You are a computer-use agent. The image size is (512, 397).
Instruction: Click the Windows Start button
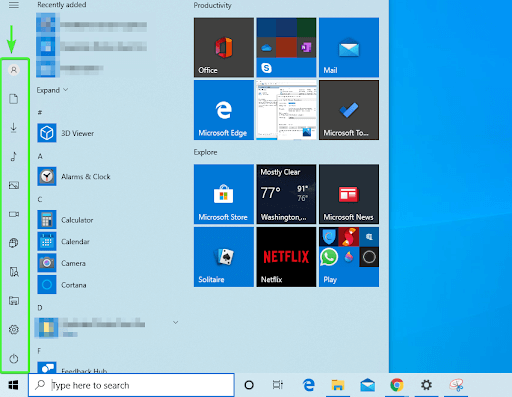tap(14, 385)
